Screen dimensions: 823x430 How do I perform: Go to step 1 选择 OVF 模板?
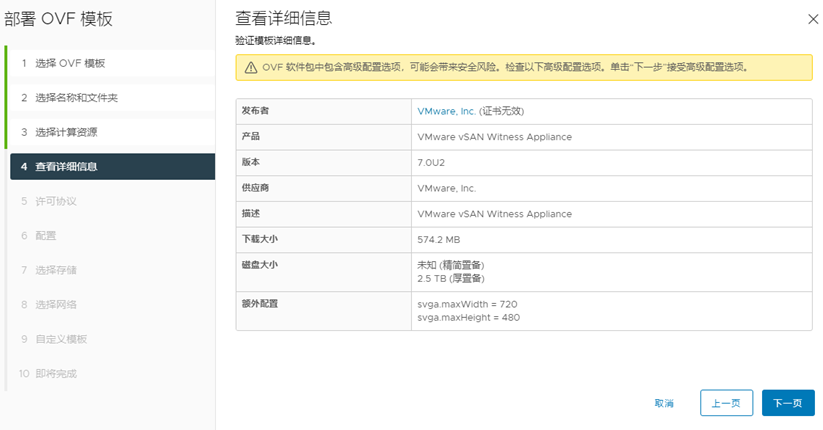point(112,64)
